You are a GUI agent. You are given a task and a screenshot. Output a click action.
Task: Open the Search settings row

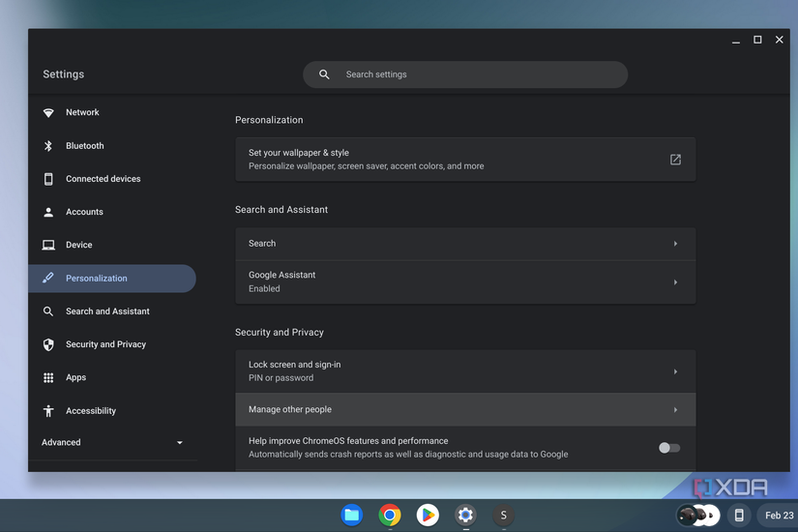(465, 244)
